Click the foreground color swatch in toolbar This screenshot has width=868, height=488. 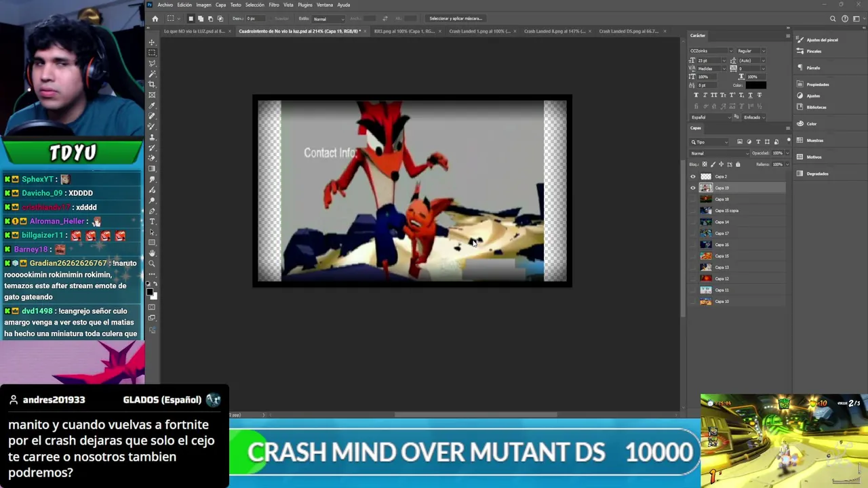tap(150, 292)
